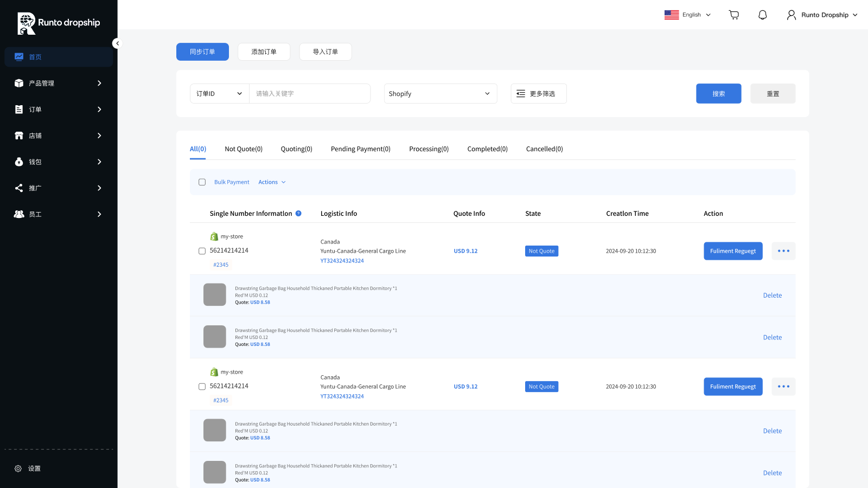
Task: Check the checkbox for order 56214214214
Action: pyautogui.click(x=202, y=251)
